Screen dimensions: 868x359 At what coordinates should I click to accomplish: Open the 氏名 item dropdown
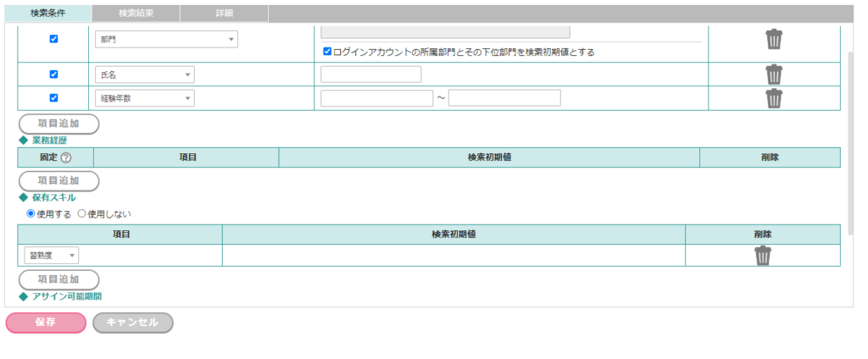144,75
